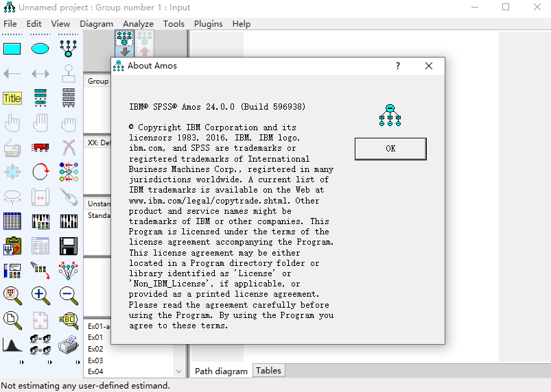The image size is (551, 392).
Task: Open the Help menu
Action: (242, 24)
